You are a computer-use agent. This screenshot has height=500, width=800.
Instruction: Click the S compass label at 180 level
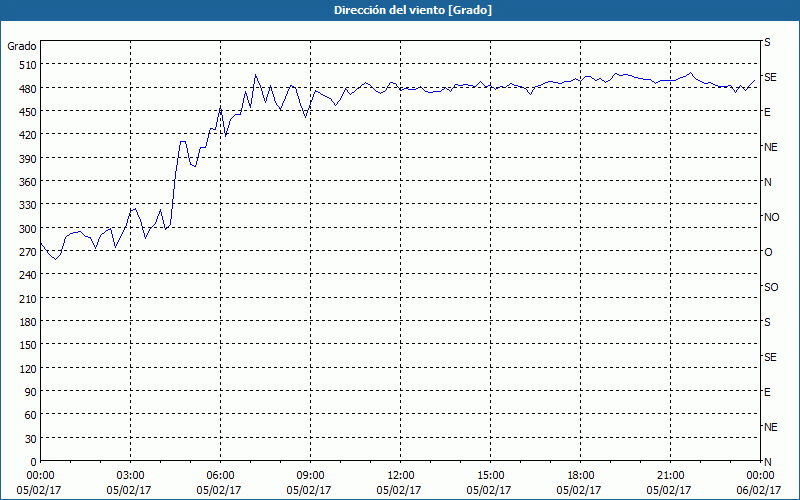(x=767, y=322)
